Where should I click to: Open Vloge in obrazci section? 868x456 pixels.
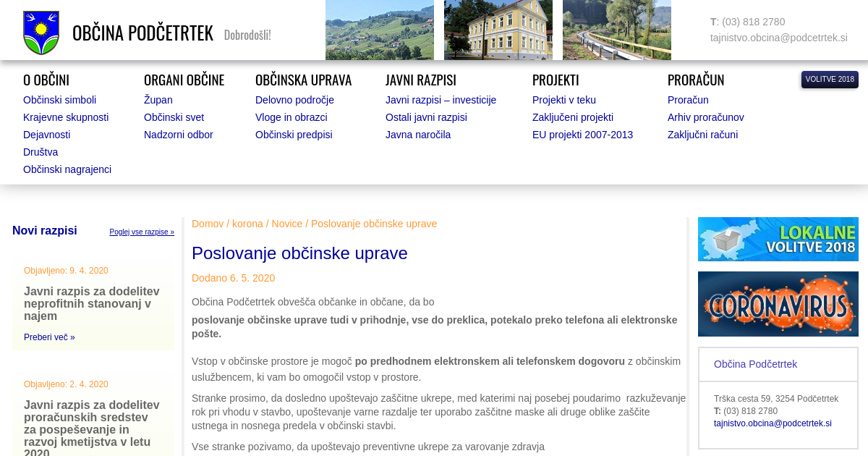click(x=291, y=117)
